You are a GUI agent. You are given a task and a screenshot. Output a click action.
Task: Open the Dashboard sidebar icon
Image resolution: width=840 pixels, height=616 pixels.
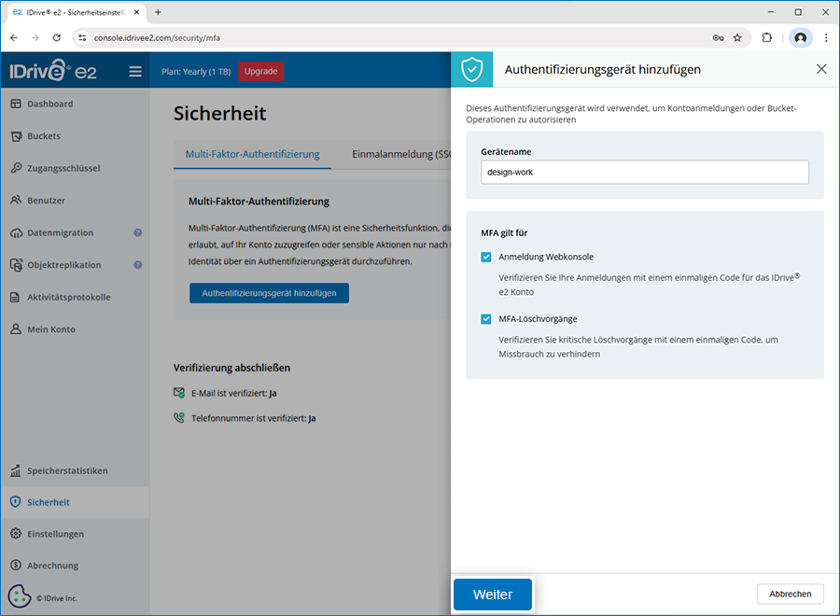(16, 104)
